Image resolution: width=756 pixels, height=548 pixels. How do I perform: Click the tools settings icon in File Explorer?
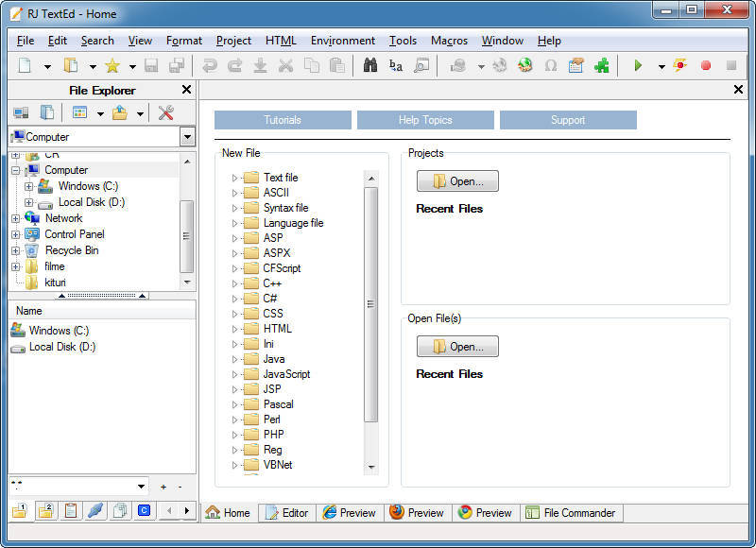[166, 112]
